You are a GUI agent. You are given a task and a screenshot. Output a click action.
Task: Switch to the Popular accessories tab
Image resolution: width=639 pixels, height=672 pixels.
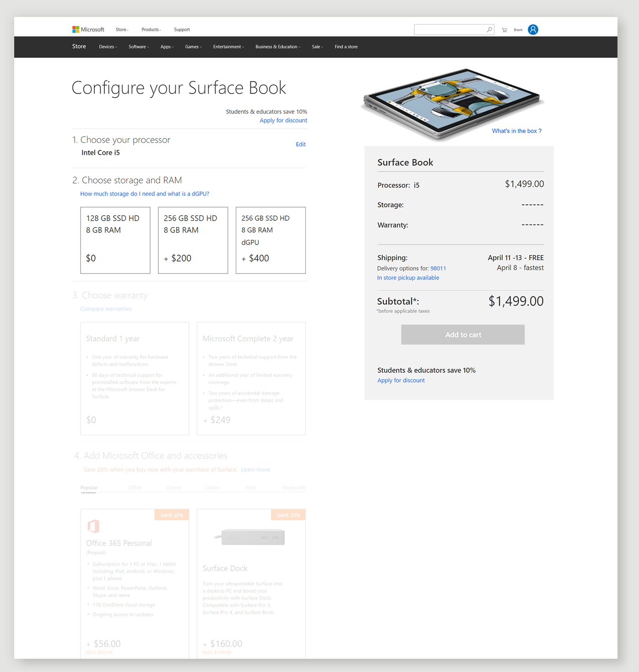[89, 488]
